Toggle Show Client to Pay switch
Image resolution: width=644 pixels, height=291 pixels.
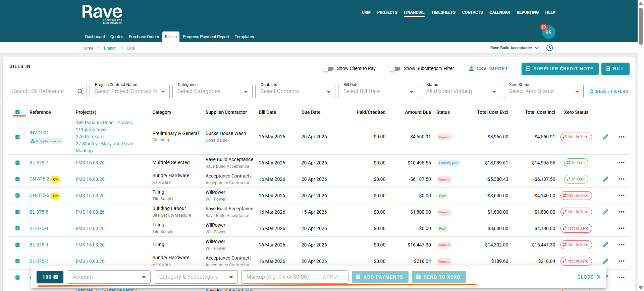coord(328,69)
